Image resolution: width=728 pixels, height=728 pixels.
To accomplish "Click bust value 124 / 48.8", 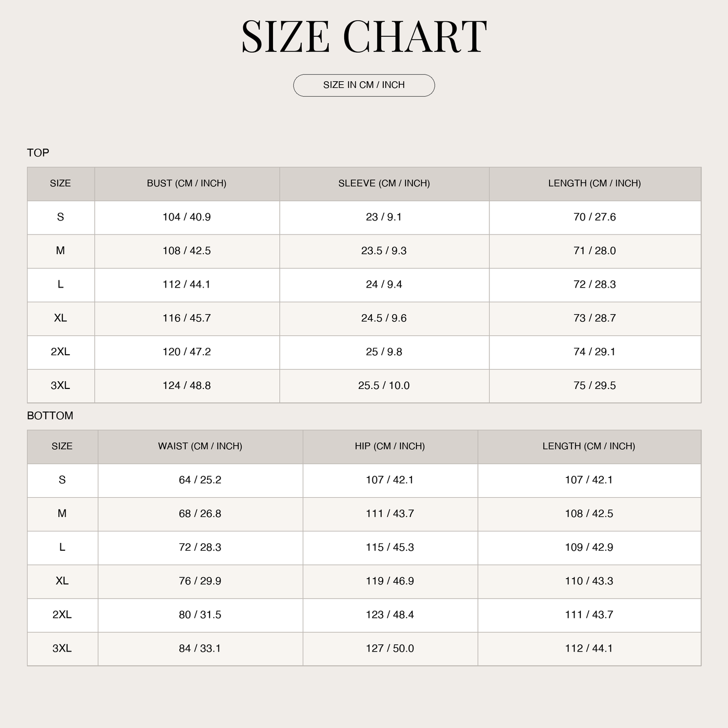I will tap(187, 386).
